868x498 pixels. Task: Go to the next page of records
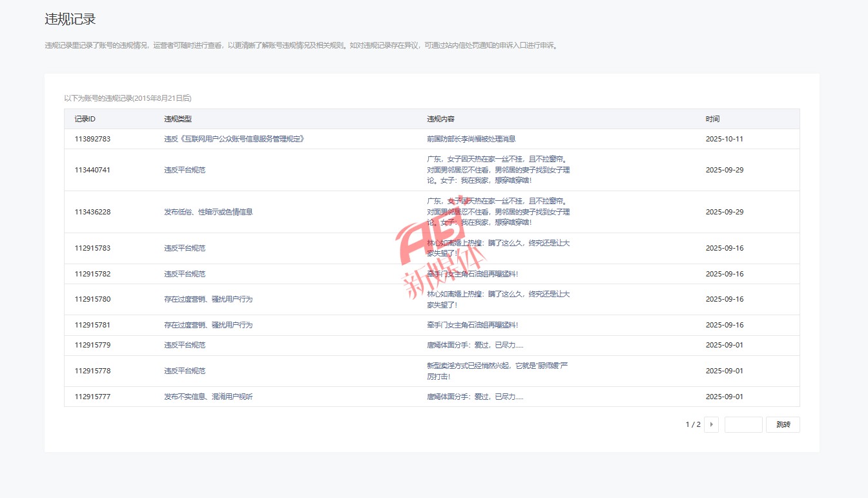point(711,424)
